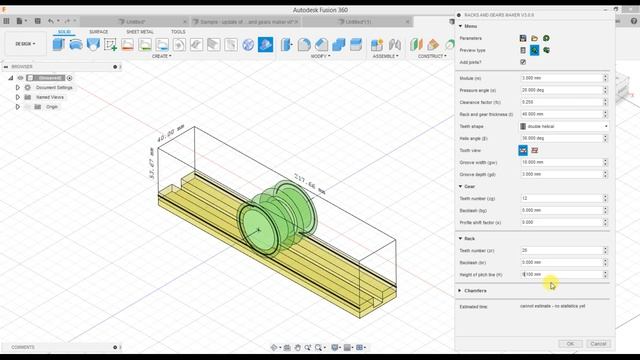The image size is (640, 360).
Task: Click the Joint assemble icon
Action: (x=394, y=44)
